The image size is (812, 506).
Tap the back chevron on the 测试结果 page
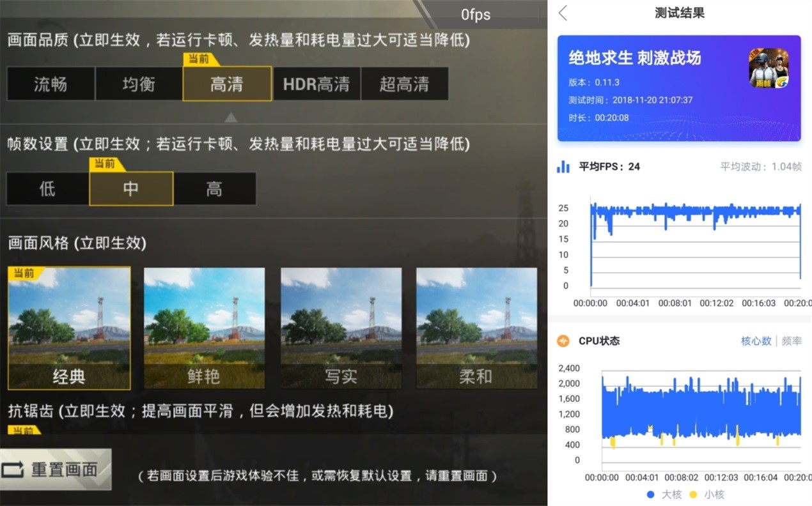pos(563,12)
